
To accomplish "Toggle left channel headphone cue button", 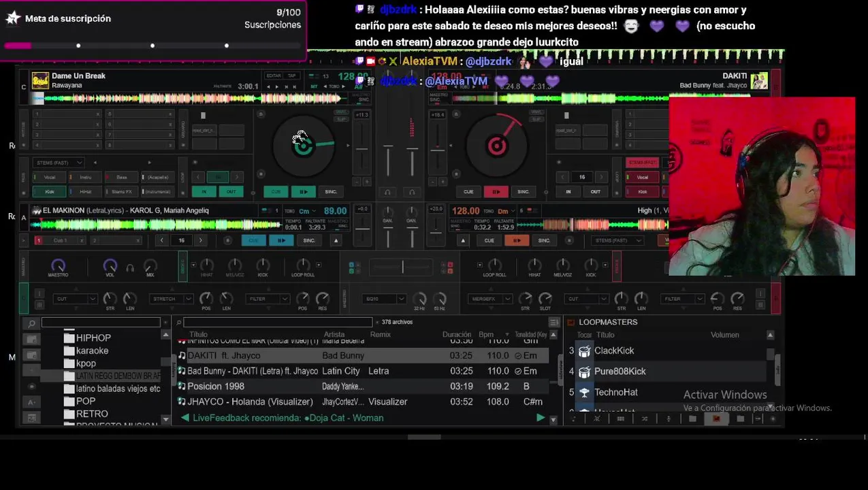I will tap(387, 192).
